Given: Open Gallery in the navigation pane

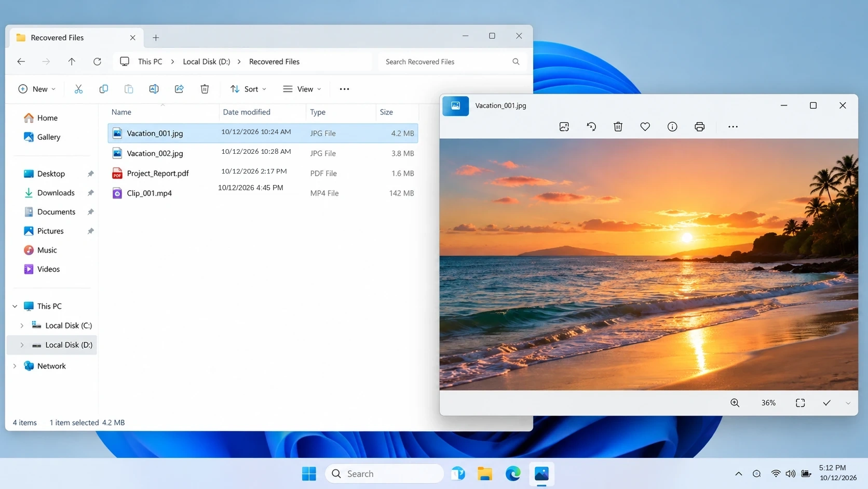Looking at the screenshot, I should pos(49,137).
